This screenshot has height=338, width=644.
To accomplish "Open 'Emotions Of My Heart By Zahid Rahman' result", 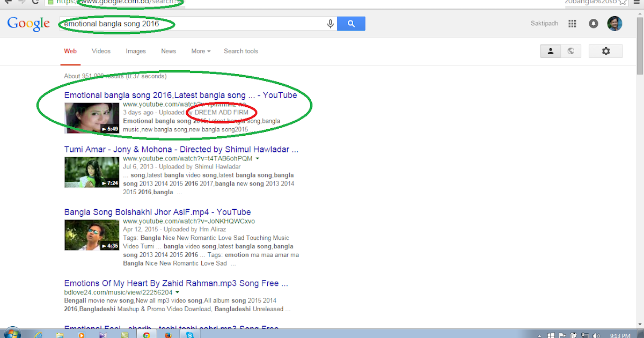I will [x=176, y=283].
